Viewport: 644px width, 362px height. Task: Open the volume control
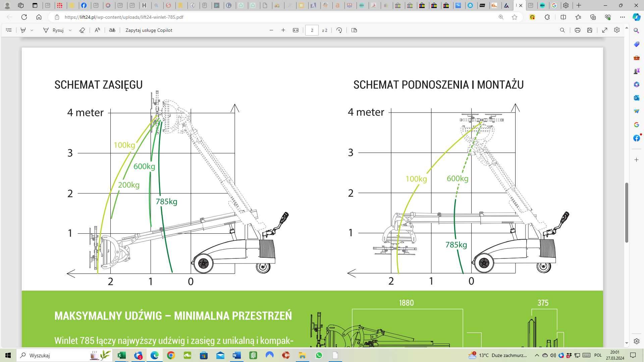[x=553, y=355]
